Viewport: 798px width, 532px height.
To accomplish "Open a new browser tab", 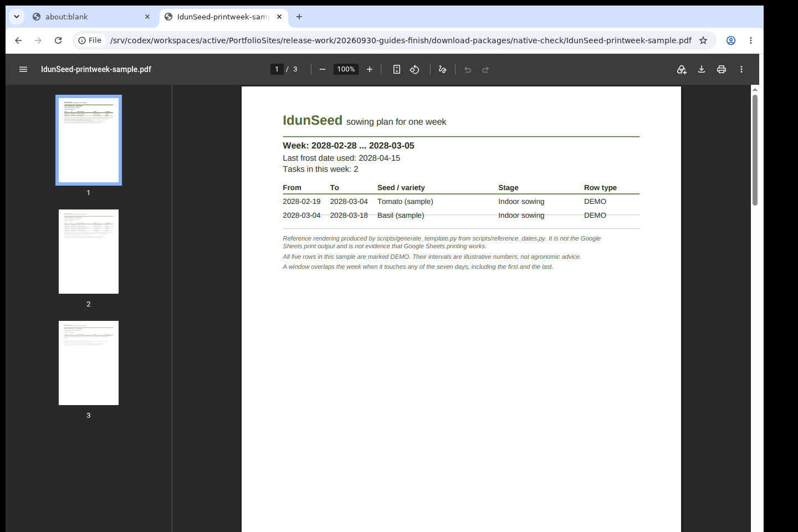I will (299, 17).
